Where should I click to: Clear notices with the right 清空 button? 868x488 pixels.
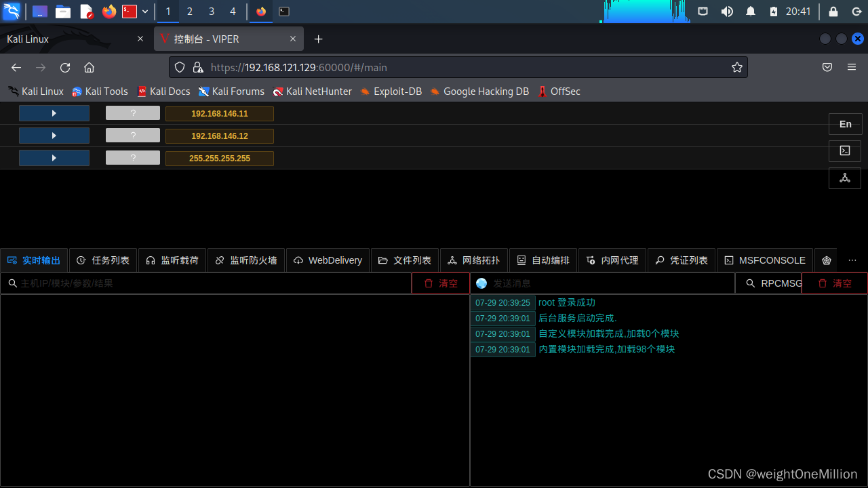click(x=835, y=283)
